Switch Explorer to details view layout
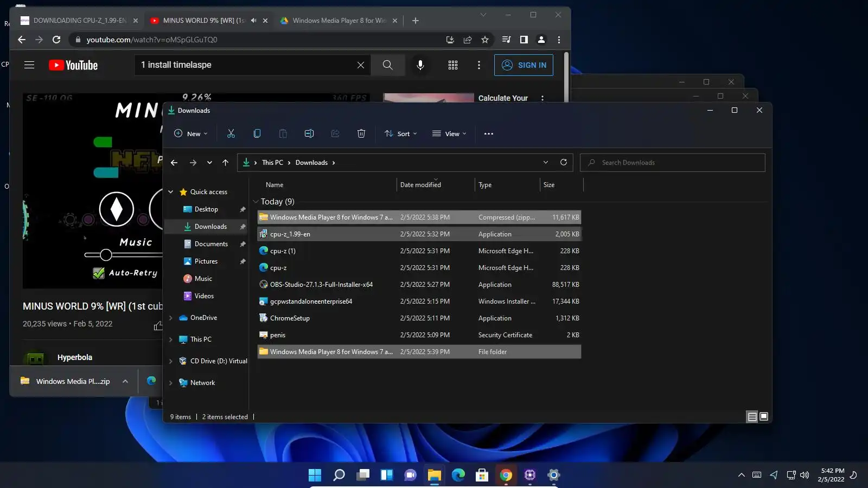This screenshot has height=488, width=868. coord(752,417)
